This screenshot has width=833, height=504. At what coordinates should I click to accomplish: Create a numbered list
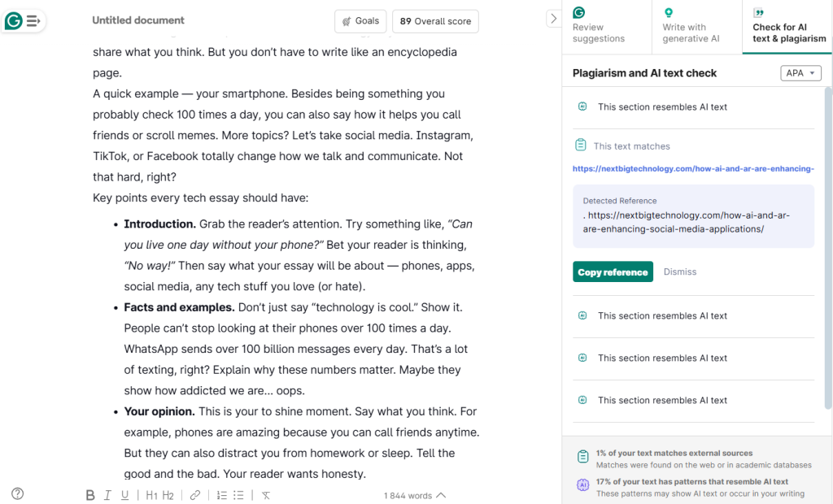(220, 494)
